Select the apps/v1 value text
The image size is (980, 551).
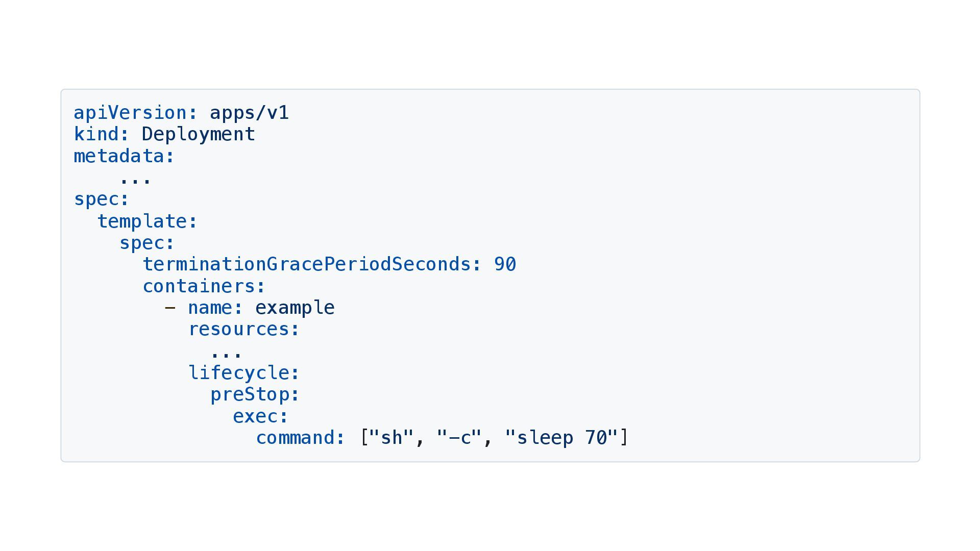point(249,113)
